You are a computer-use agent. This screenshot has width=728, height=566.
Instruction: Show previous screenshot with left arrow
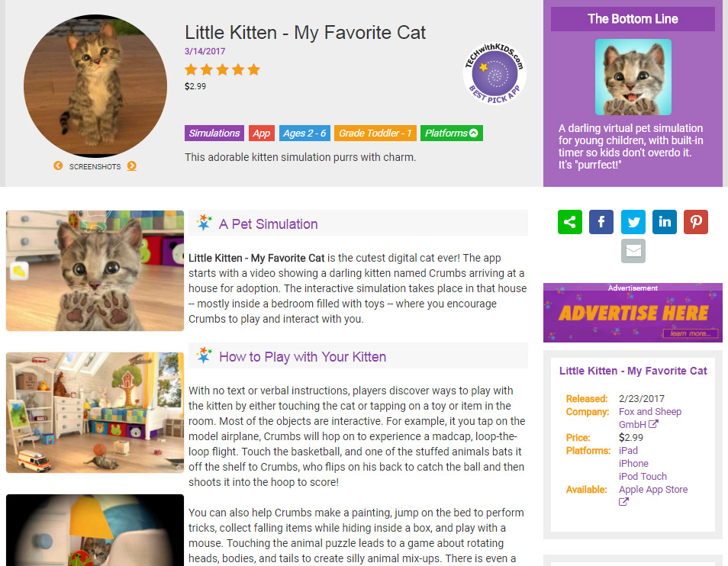click(58, 166)
